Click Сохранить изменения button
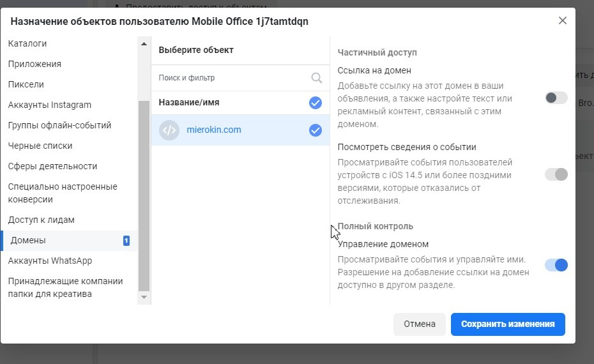The height and width of the screenshot is (364, 594). point(508,324)
